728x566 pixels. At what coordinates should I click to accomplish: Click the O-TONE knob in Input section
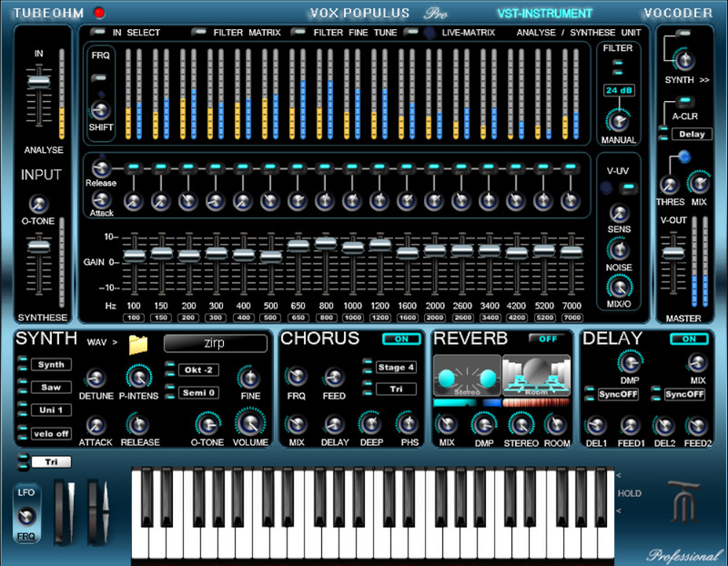pos(38,203)
